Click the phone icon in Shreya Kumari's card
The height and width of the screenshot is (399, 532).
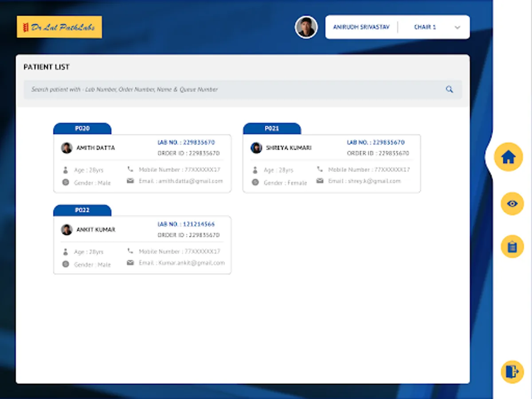[320, 169]
